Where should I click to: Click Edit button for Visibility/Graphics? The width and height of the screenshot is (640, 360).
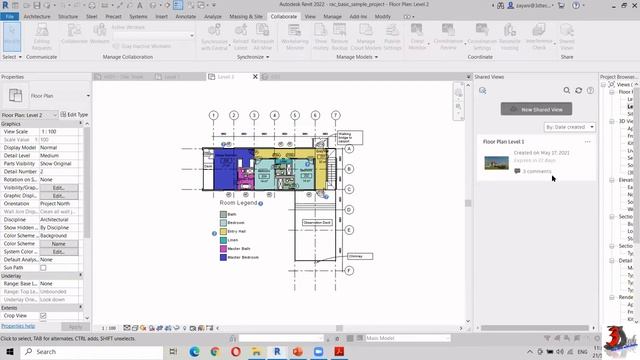(59, 188)
